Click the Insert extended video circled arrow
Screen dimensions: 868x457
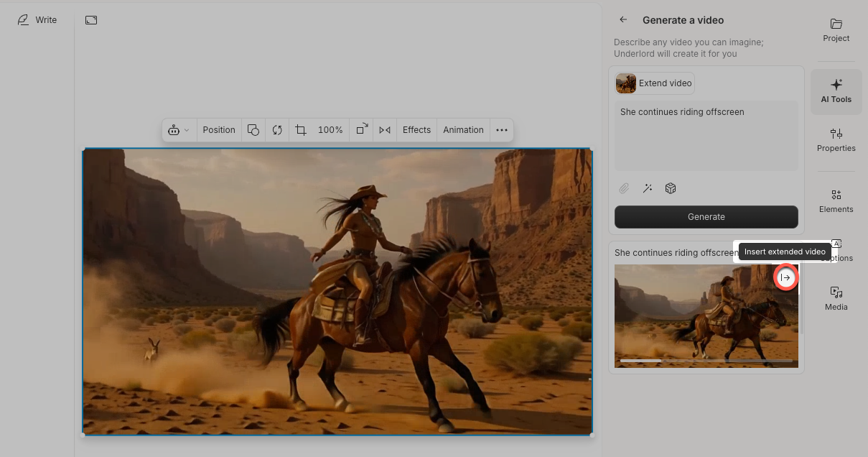tap(786, 277)
